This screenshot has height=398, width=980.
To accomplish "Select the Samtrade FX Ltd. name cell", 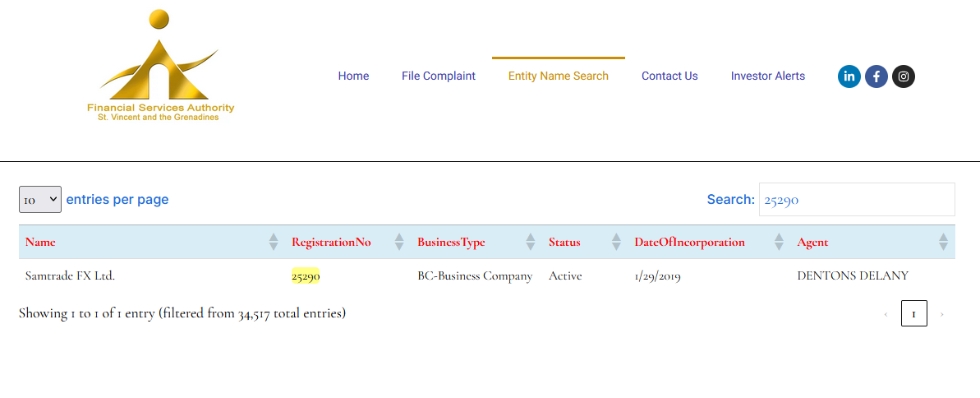I will click(70, 276).
